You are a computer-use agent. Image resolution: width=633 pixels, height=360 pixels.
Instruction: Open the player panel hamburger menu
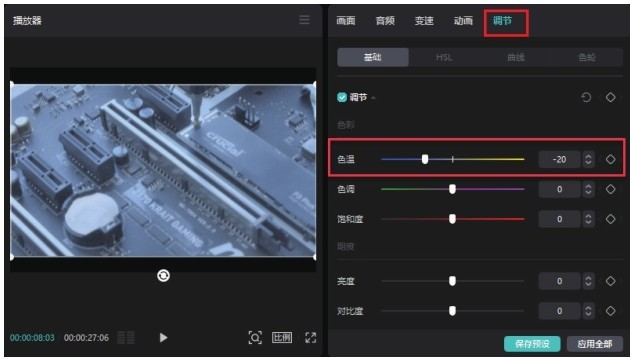(304, 19)
